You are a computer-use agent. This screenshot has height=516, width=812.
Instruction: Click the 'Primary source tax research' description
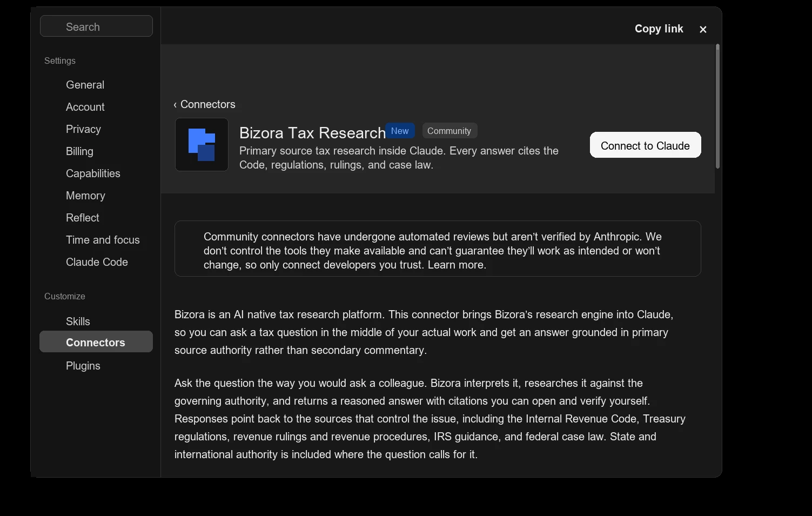tap(399, 158)
